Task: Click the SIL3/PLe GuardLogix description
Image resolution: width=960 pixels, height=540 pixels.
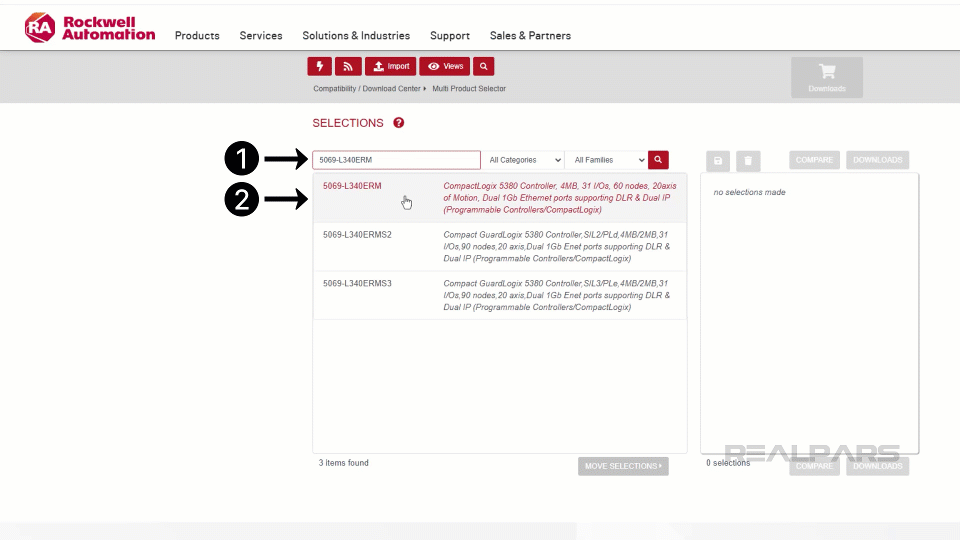Action: point(557,295)
